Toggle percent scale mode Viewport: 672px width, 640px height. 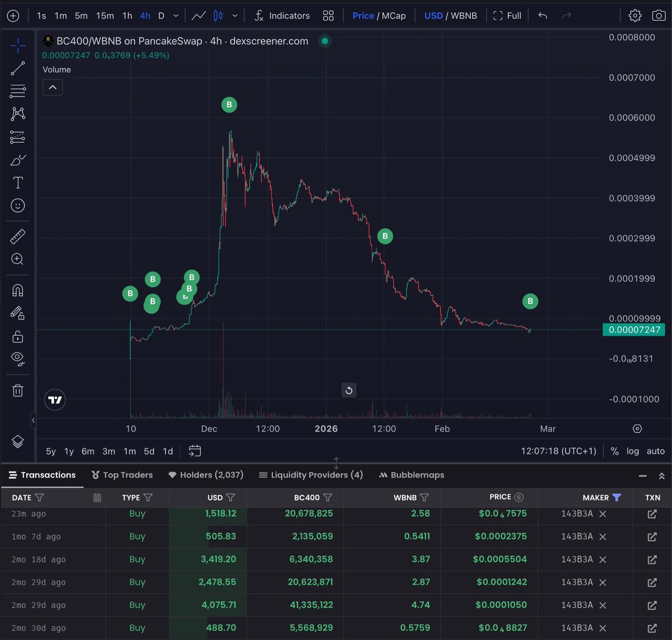coord(614,451)
